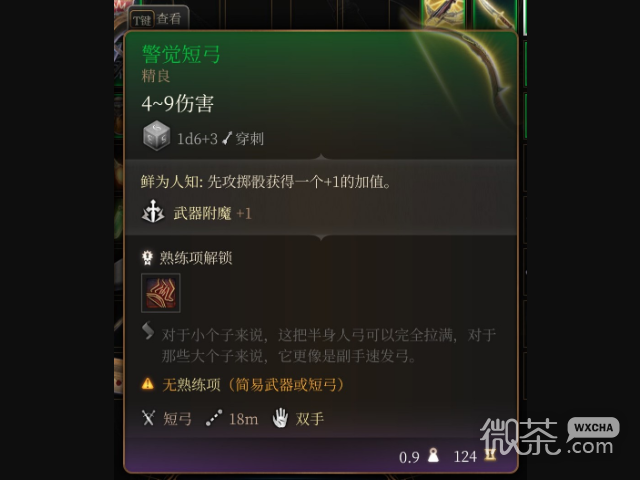Click the 短弓 crossed weapons icon
Image resolution: width=640 pixels, height=480 pixels.
tap(148, 418)
